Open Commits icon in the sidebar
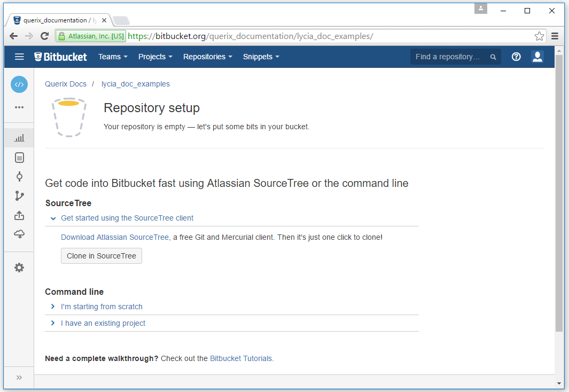The height and width of the screenshot is (392, 569). pos(19,177)
